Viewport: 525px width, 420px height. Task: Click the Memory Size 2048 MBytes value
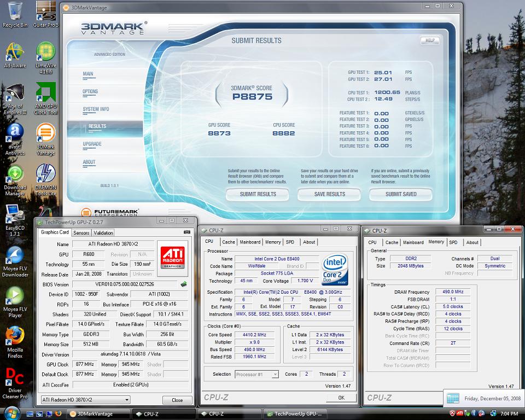point(411,266)
